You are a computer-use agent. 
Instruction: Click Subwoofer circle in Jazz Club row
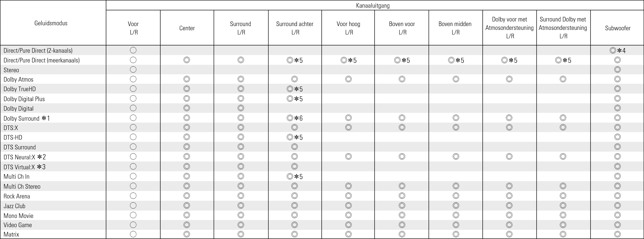(617, 205)
